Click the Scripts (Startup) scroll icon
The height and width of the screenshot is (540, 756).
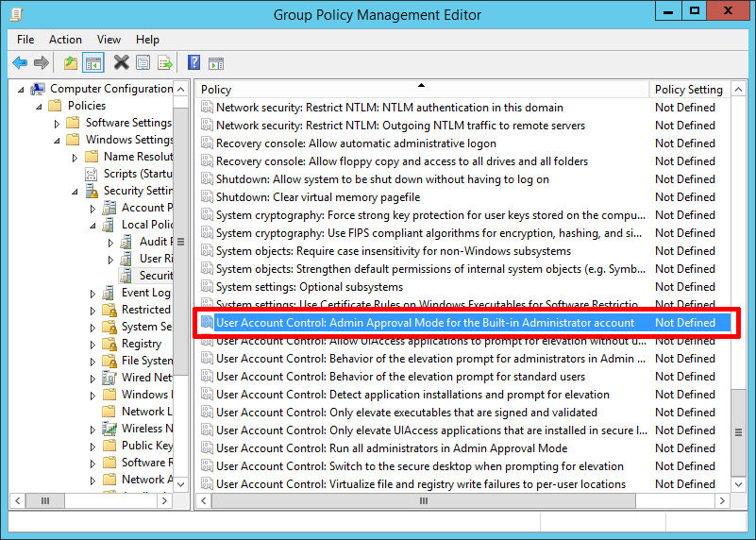[x=92, y=174]
